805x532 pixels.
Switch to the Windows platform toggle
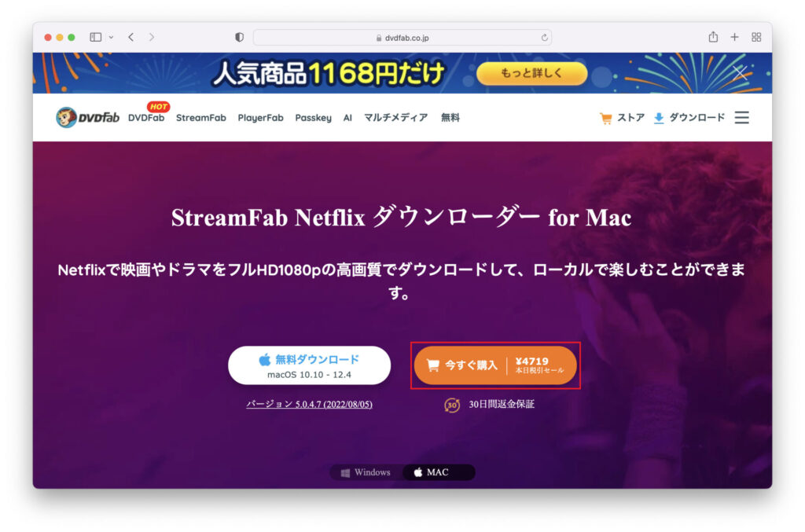click(x=366, y=472)
